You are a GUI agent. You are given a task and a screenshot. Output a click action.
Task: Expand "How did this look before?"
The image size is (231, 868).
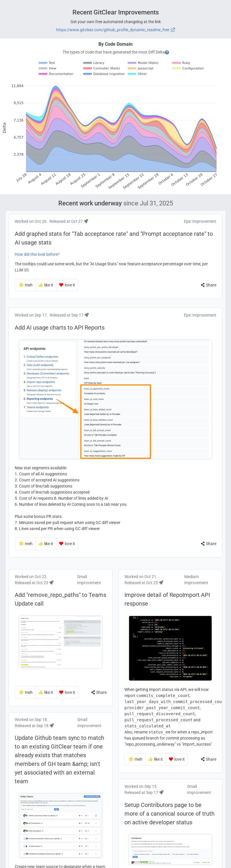pos(37,254)
